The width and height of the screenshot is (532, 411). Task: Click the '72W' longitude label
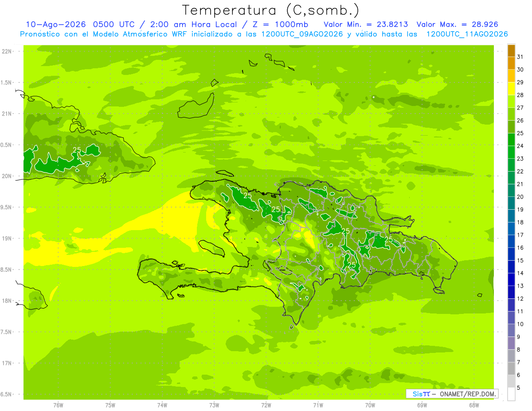pos(266,405)
